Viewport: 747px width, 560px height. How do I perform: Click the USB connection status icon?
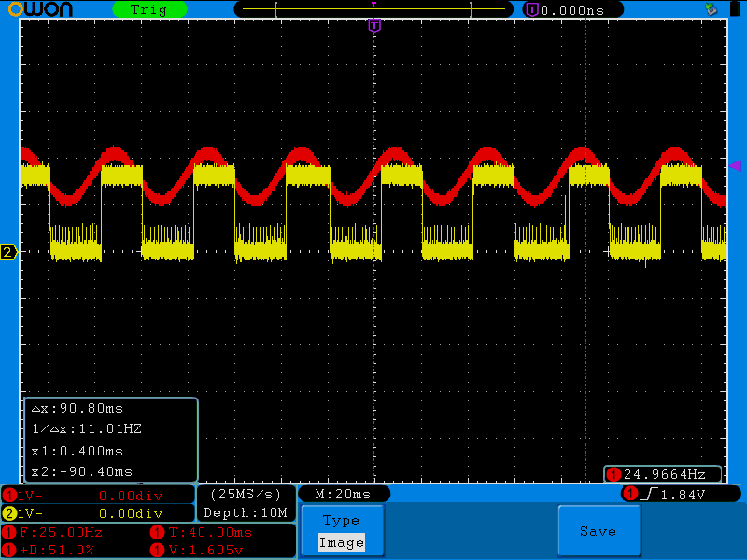point(712,9)
